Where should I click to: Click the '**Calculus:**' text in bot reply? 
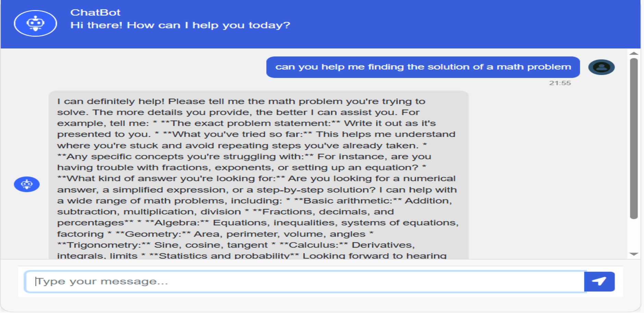tap(314, 245)
